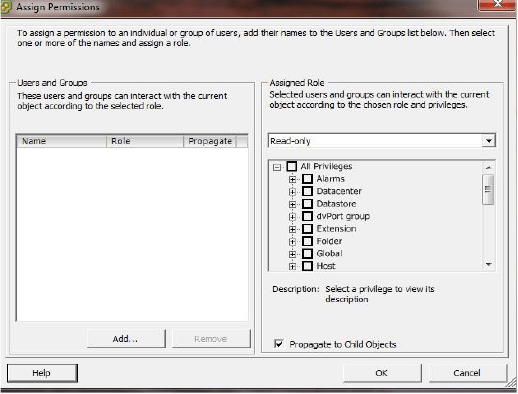Image resolution: width=518 pixels, height=394 pixels.
Task: Select the Alarms tree item label
Action: (330, 179)
